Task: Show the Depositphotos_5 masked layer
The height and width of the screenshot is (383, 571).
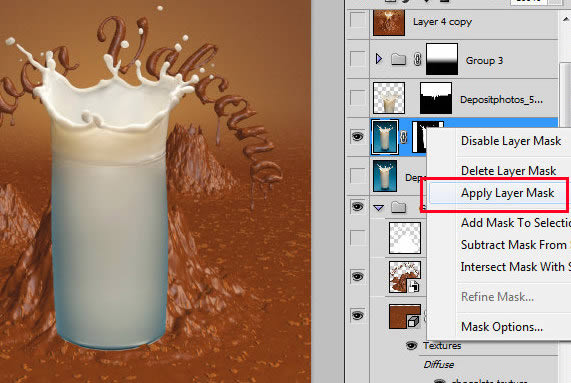Action: (x=357, y=98)
